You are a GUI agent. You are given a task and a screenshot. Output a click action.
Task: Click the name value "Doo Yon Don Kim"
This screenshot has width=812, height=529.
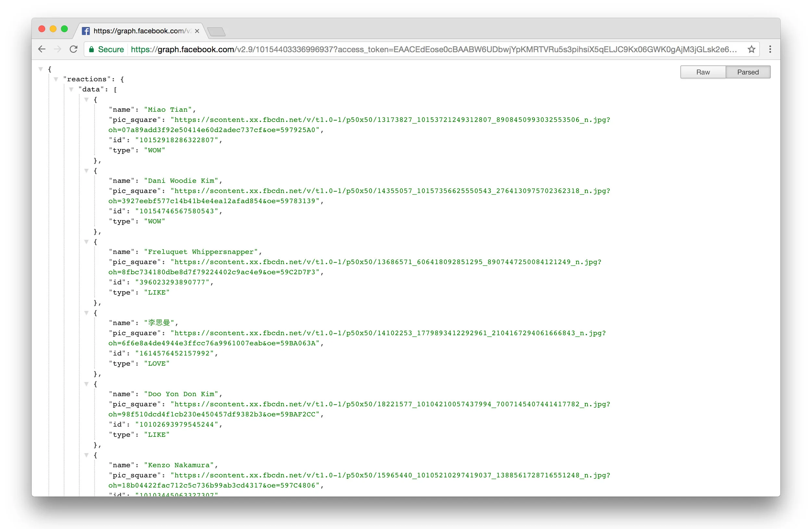[x=181, y=394]
